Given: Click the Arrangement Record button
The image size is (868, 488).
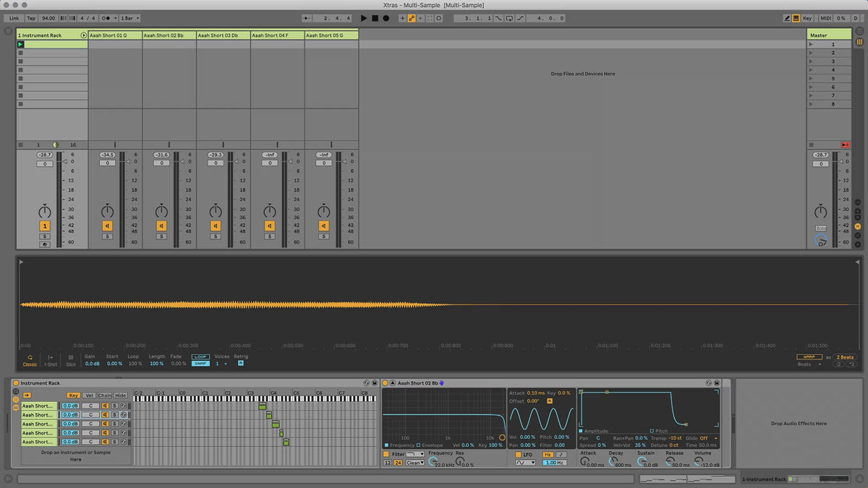Looking at the screenshot, I should tap(386, 18).
